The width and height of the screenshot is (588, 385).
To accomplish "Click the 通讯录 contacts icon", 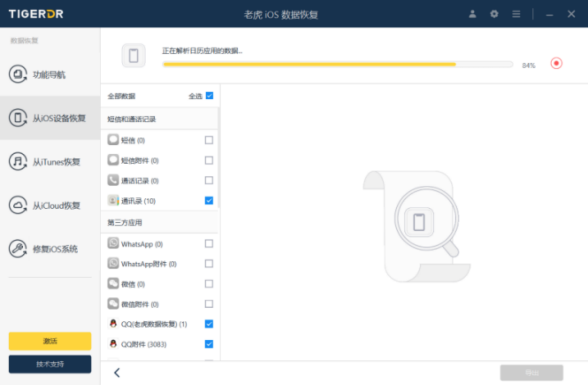I will tap(113, 201).
